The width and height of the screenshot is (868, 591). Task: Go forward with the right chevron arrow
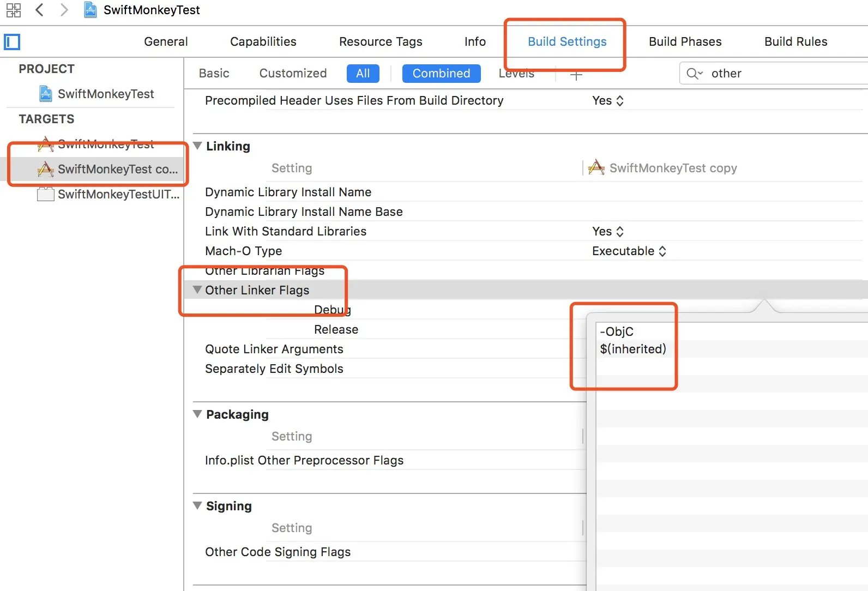(x=64, y=10)
